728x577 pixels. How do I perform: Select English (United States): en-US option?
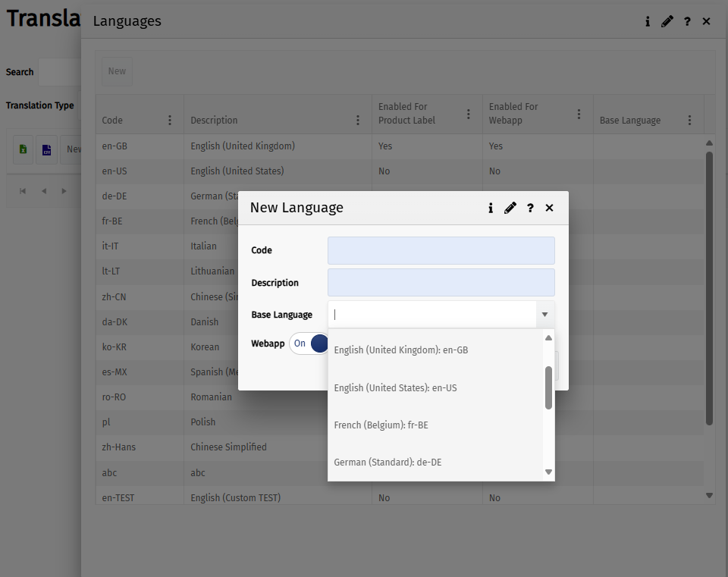tap(435, 387)
